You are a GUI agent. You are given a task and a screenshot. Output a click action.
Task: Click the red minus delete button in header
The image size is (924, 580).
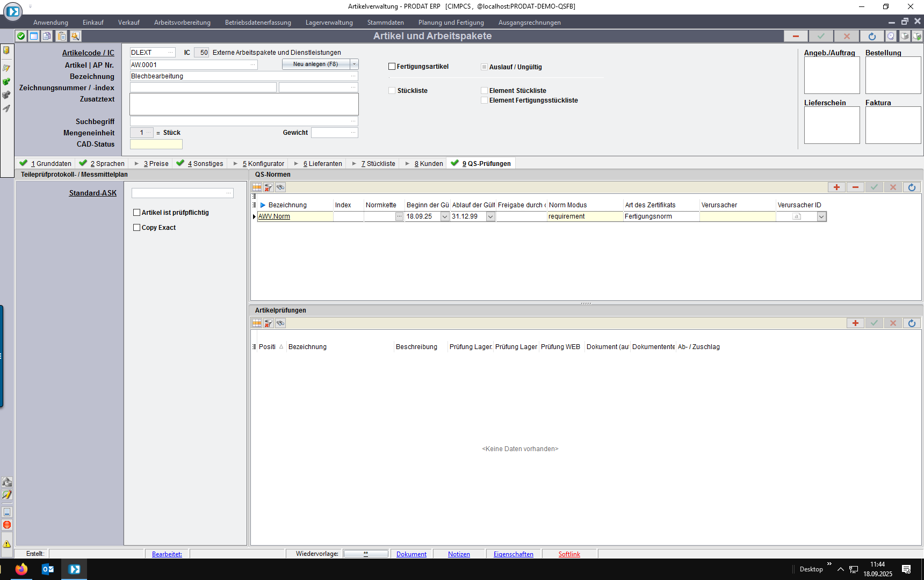pyautogui.click(x=796, y=36)
